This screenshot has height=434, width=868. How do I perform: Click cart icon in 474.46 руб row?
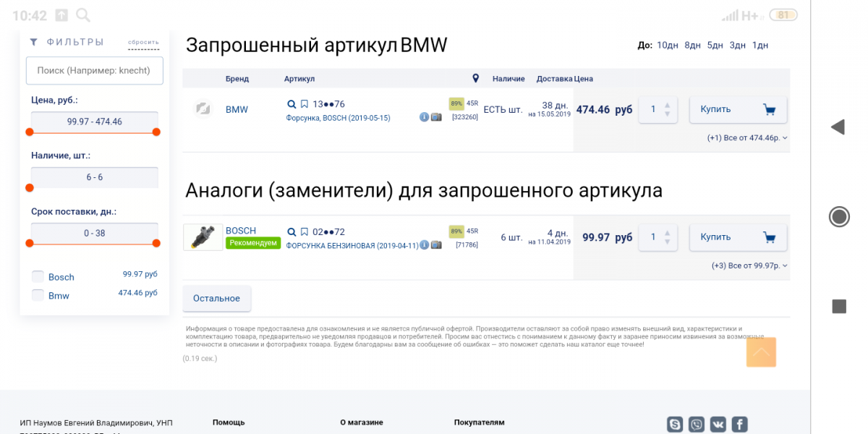769,110
